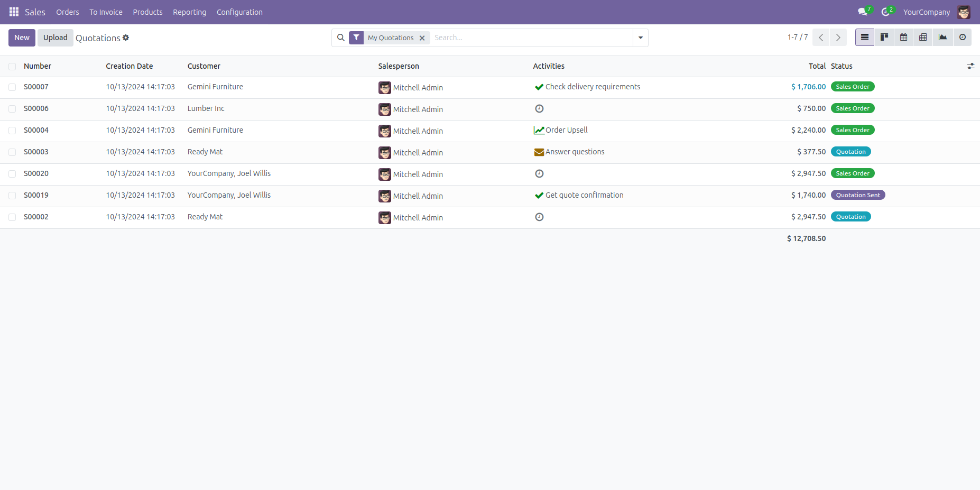Switch to Graph view
The width and height of the screenshot is (980, 490).
942,38
